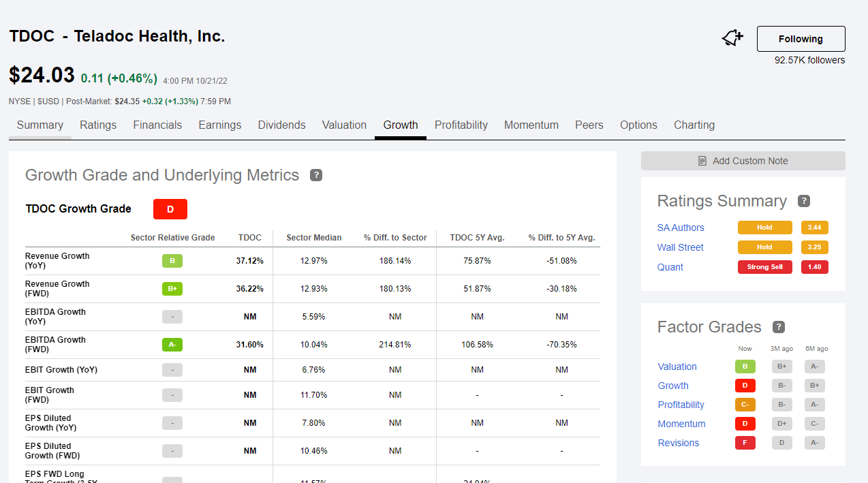The height and width of the screenshot is (483, 868).
Task: Click B grade badge for Revenue Growth (YoY)
Action: (x=172, y=261)
